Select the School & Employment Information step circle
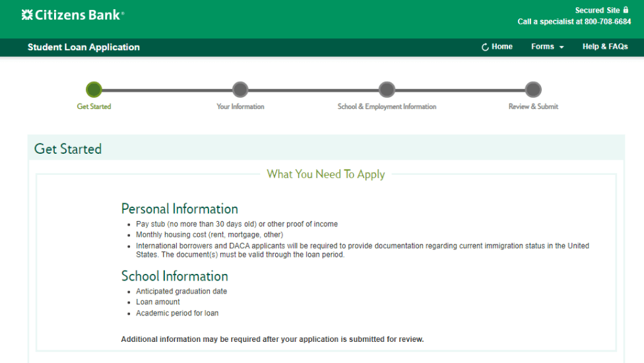 coord(387,90)
